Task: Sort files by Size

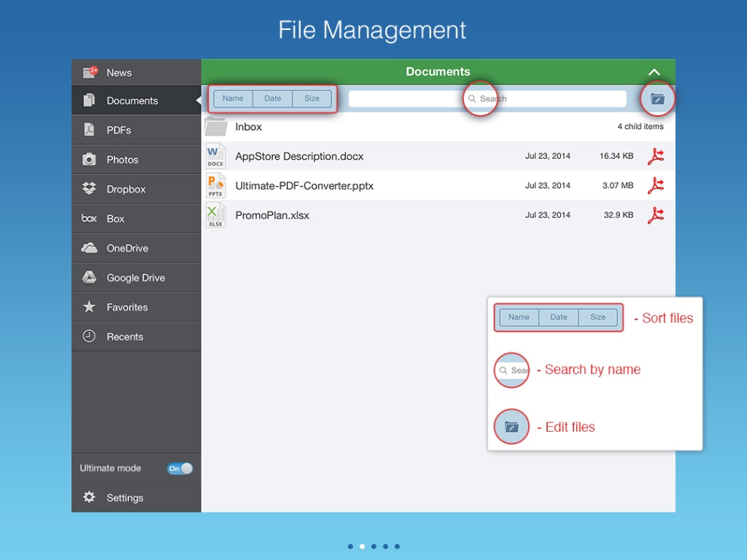Action: pos(311,98)
